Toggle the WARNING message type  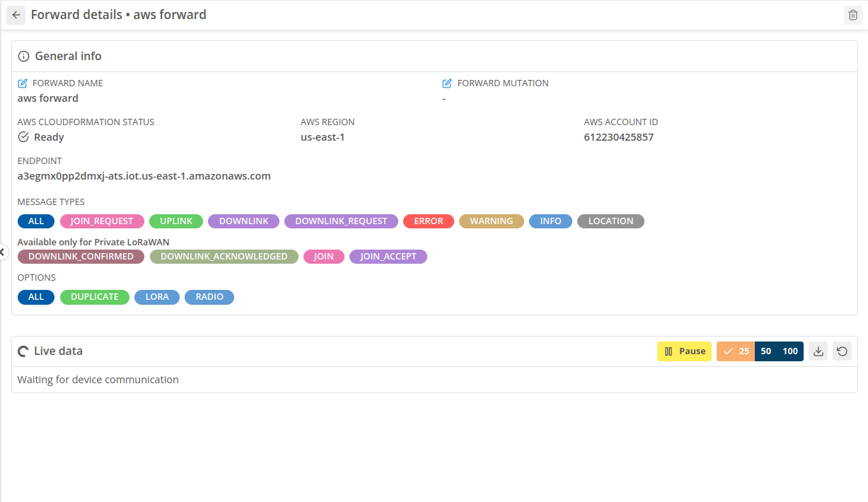click(x=492, y=221)
